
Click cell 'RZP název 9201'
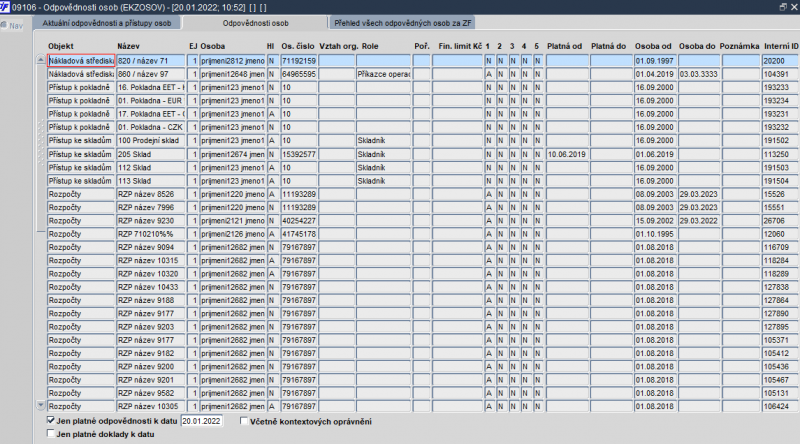point(151,380)
